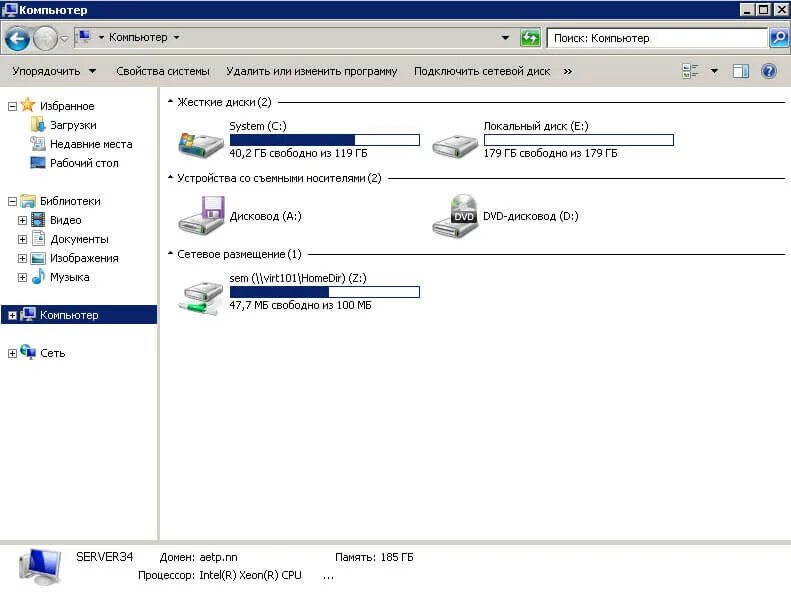Click the window's Компьютер title bar icon
Image resolution: width=791 pixels, height=592 pixels.
[x=9, y=9]
